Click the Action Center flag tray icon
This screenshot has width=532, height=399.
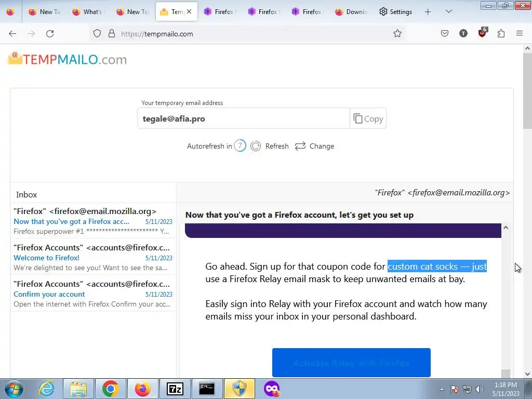455,389
